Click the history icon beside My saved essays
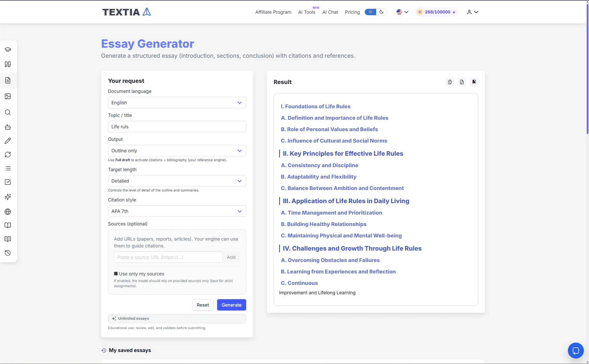 tap(104, 350)
